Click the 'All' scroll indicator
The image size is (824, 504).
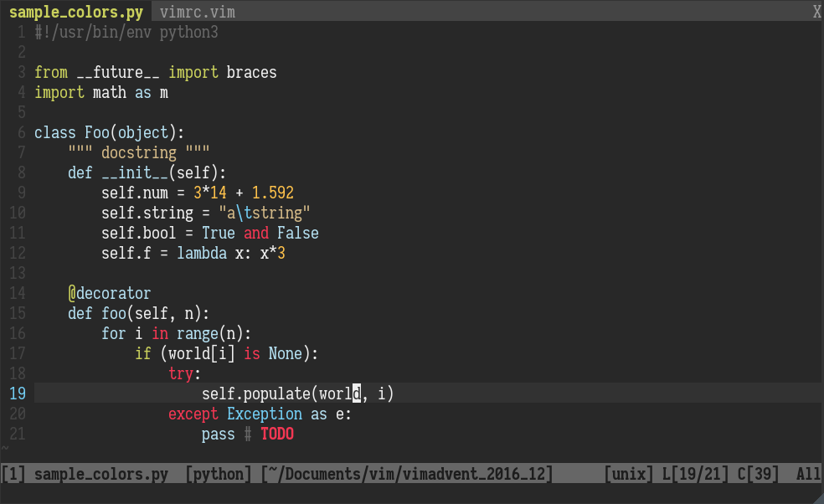click(808, 474)
